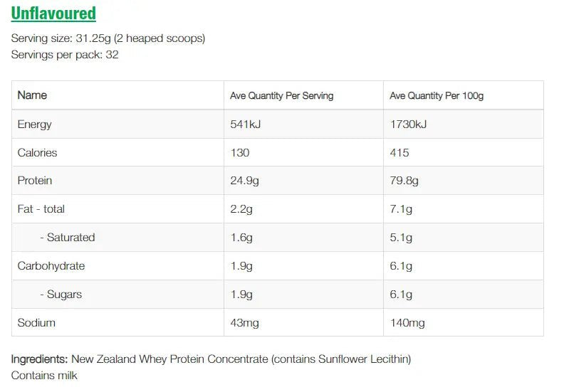Select the Name column header
This screenshot has width=569, height=392.
coord(32,95)
